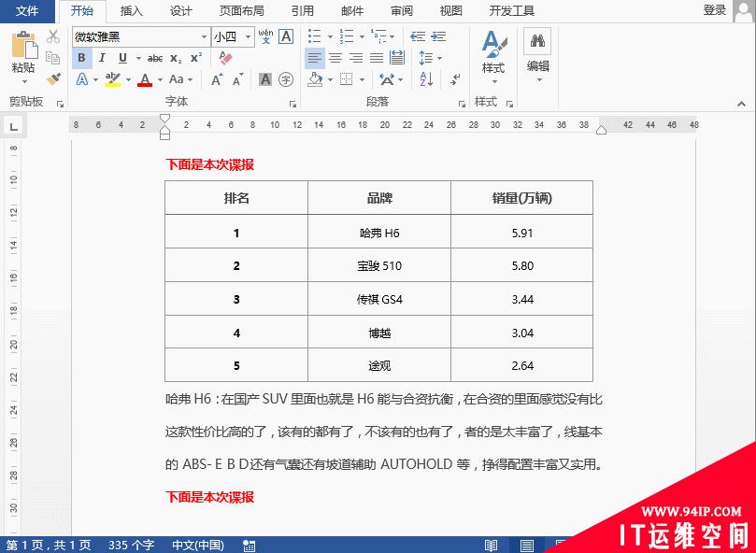This screenshot has height=553, width=756.
Task: Expand multilevel list options arrow
Action: pos(392,36)
